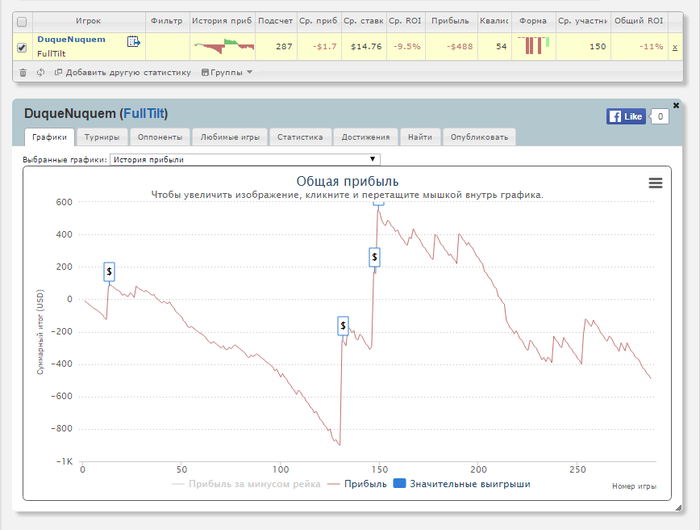Open chart hamburger menu
700x530 pixels.
pyautogui.click(x=655, y=183)
